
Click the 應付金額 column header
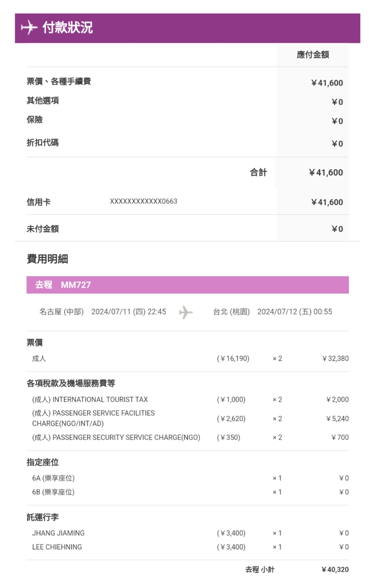pyautogui.click(x=313, y=55)
